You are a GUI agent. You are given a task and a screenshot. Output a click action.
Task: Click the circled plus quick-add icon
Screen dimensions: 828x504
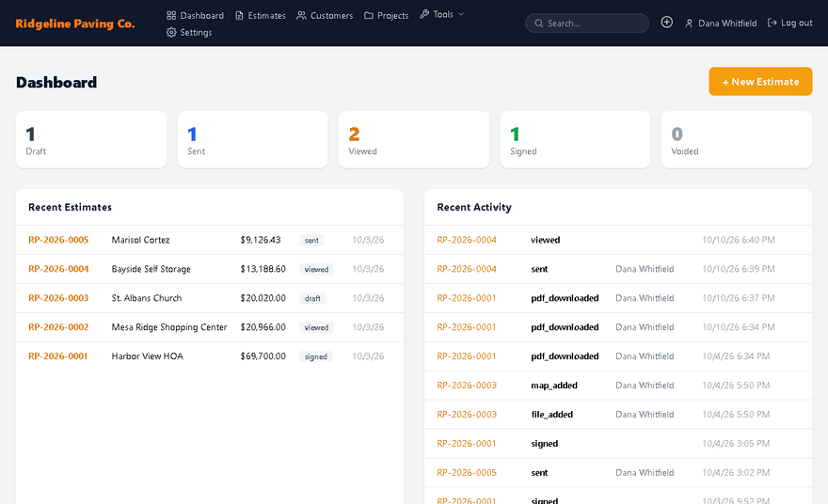(x=667, y=23)
